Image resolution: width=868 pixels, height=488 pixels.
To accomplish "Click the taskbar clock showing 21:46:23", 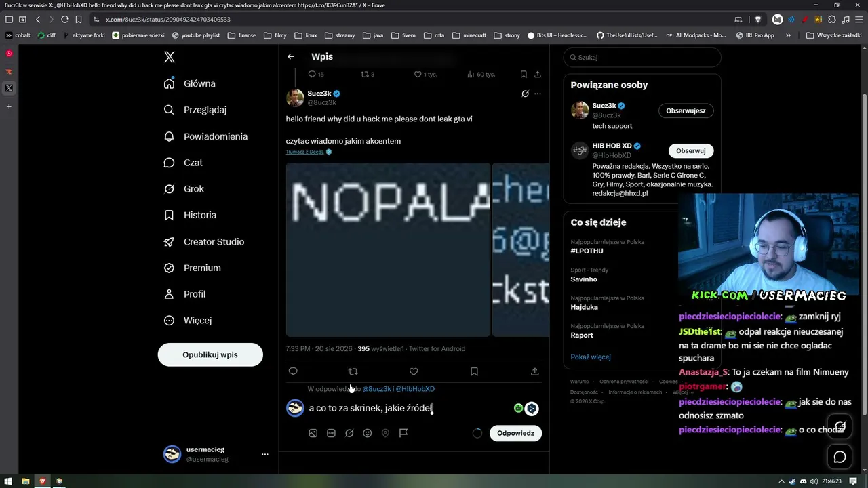I will (x=831, y=481).
